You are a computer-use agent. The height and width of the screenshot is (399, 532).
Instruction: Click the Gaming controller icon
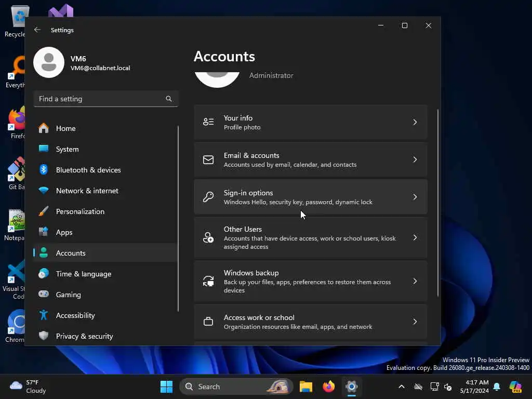pos(44,294)
